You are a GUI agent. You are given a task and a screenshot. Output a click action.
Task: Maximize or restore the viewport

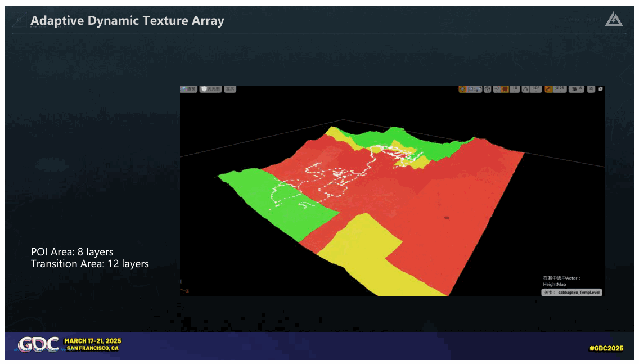(600, 89)
